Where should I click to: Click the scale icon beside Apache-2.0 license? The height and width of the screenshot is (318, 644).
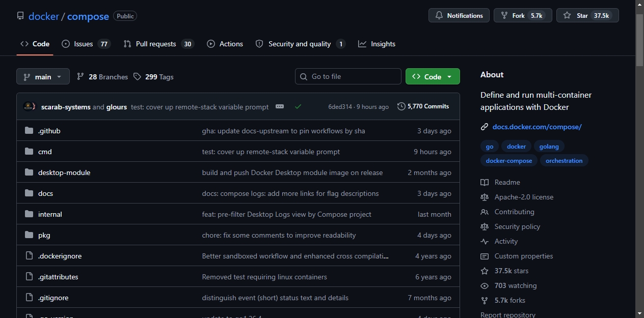(x=485, y=197)
